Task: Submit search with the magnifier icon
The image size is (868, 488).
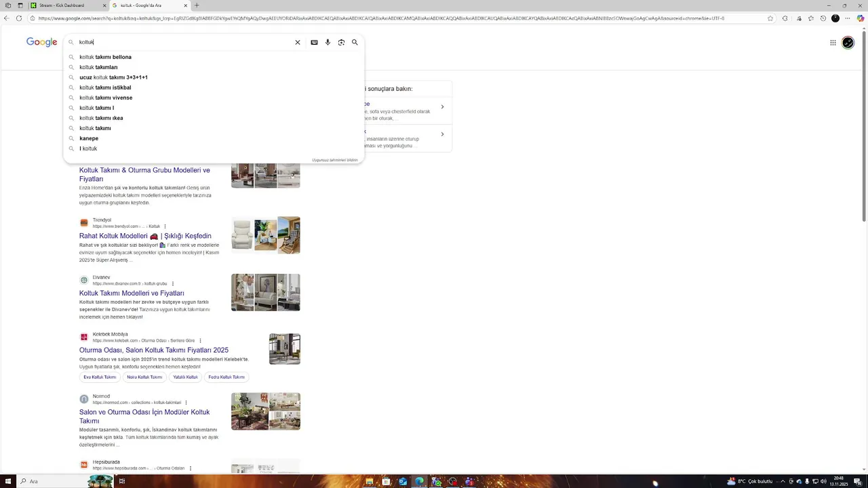Action: (355, 42)
